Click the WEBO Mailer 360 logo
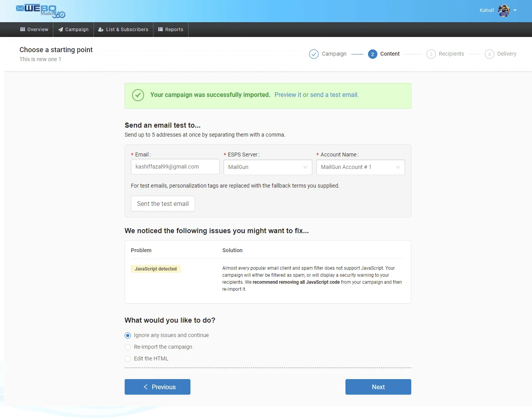 pyautogui.click(x=41, y=11)
